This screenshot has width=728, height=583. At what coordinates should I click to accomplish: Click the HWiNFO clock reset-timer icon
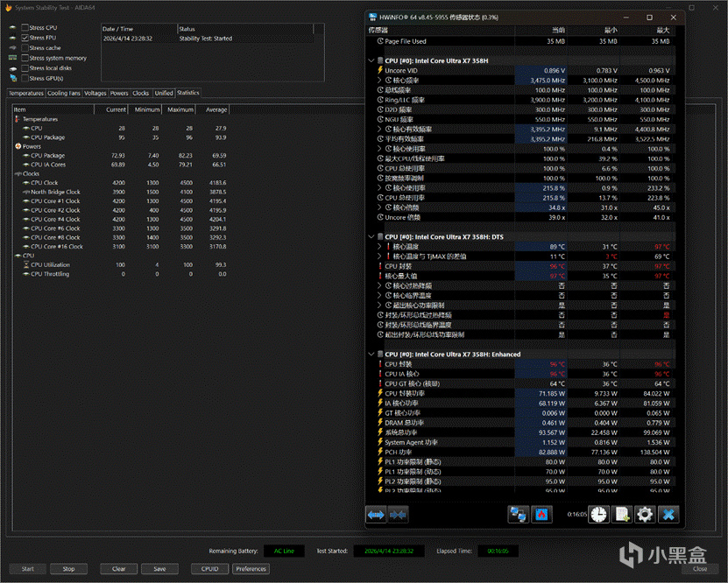(599, 515)
